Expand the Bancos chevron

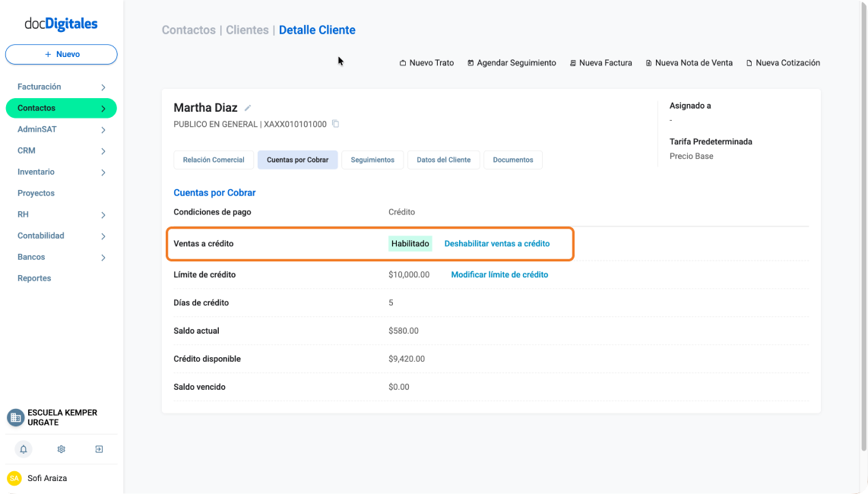(x=103, y=258)
